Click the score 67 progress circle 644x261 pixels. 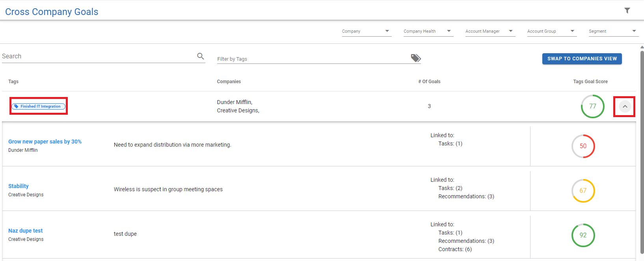pyautogui.click(x=583, y=191)
